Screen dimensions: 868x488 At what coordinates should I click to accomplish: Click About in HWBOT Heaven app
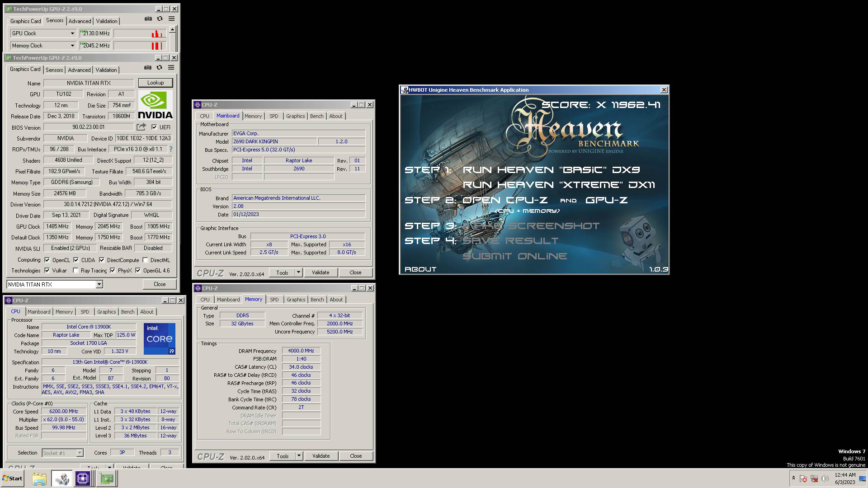tap(420, 269)
